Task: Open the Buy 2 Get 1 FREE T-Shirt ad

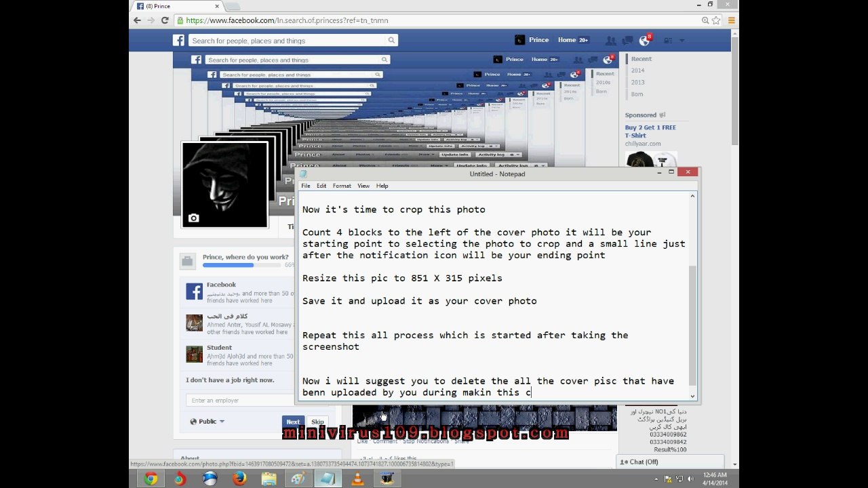Action: 650,131
